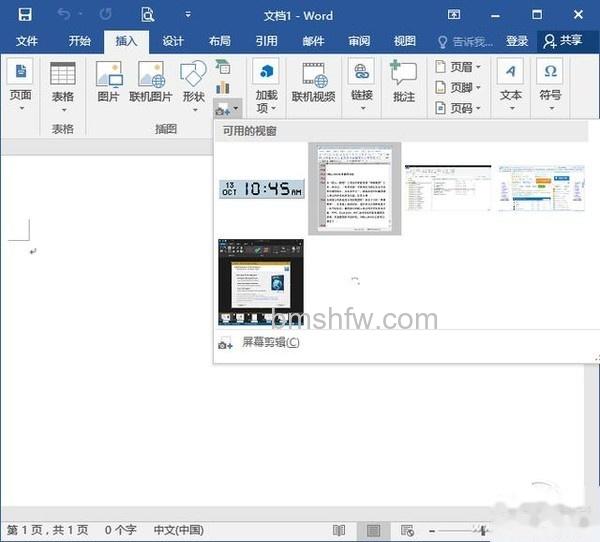Select the clock window thumbnail 10:45
The width and height of the screenshot is (600, 542).
click(262, 189)
